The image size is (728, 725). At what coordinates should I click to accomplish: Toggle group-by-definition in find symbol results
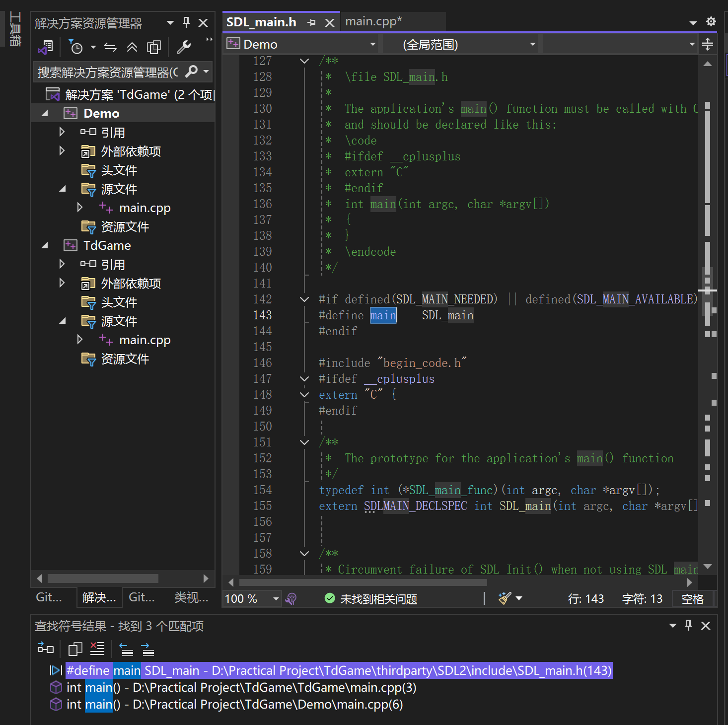(x=46, y=648)
